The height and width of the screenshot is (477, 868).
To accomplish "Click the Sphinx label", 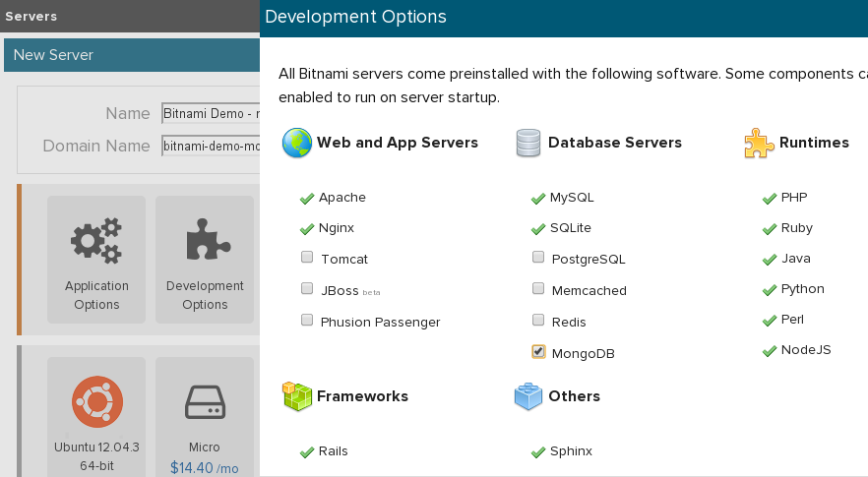I will coord(571,451).
